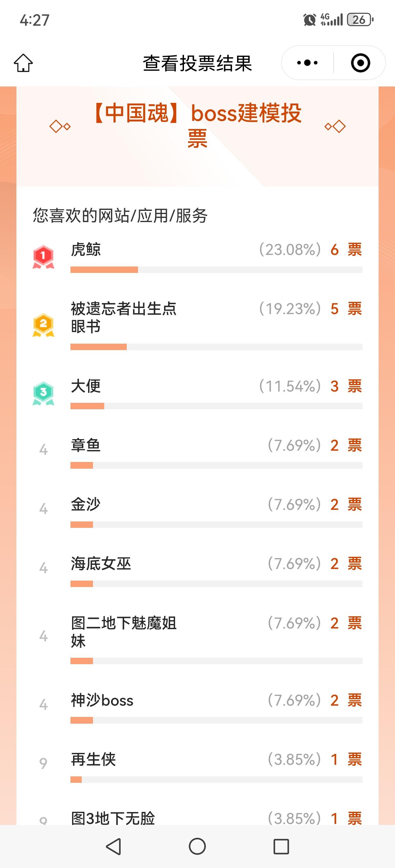Tap the alarm clock status icon
The height and width of the screenshot is (868, 395).
(x=309, y=20)
